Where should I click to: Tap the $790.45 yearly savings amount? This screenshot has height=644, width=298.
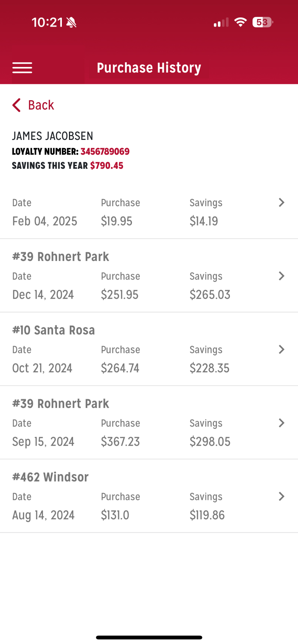(107, 165)
